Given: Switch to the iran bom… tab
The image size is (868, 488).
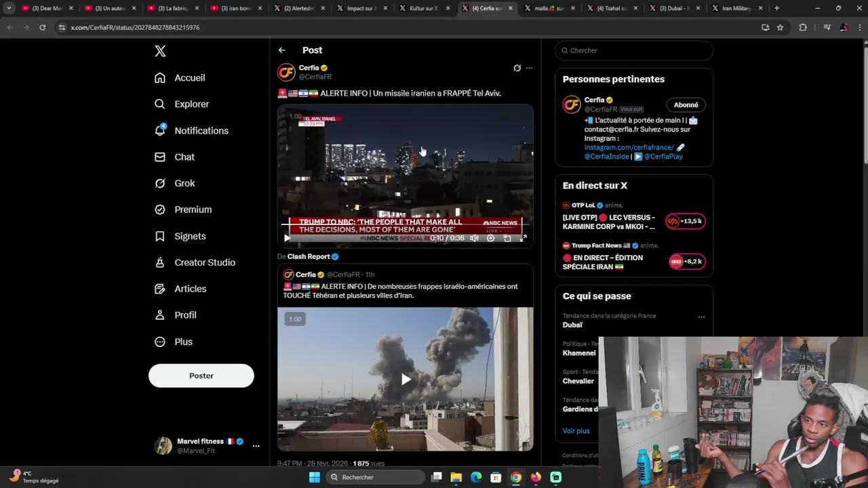Looking at the screenshot, I should [x=237, y=8].
